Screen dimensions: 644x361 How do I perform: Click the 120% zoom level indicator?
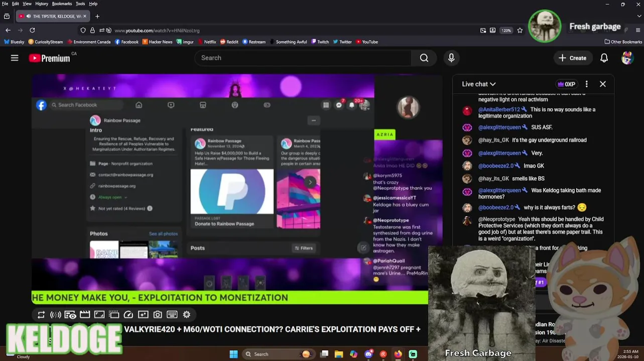tap(506, 31)
